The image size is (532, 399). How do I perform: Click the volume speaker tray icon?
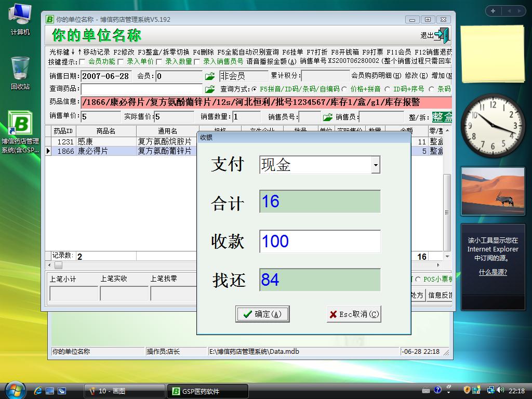pyautogui.click(x=499, y=390)
